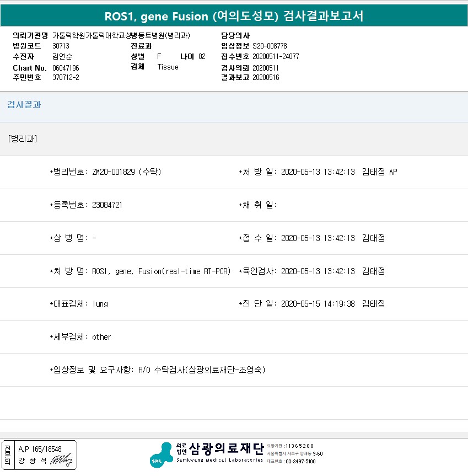468x476 pixels.
Task: Click the representative specimen value lung
Action: click(x=100, y=304)
